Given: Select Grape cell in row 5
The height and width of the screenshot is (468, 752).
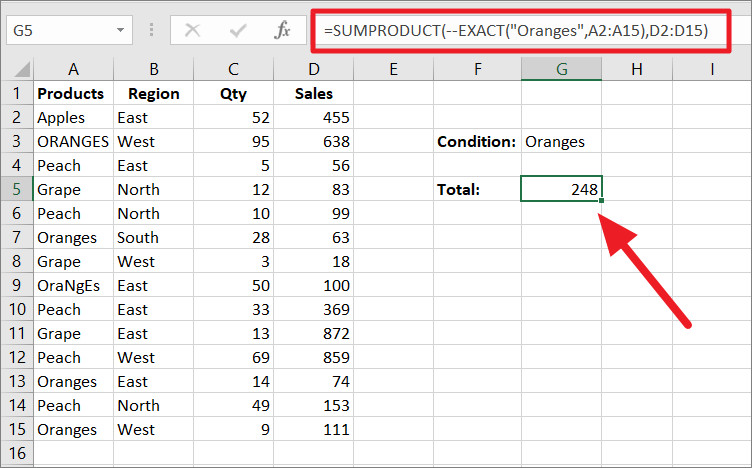Looking at the screenshot, I should [x=73, y=189].
